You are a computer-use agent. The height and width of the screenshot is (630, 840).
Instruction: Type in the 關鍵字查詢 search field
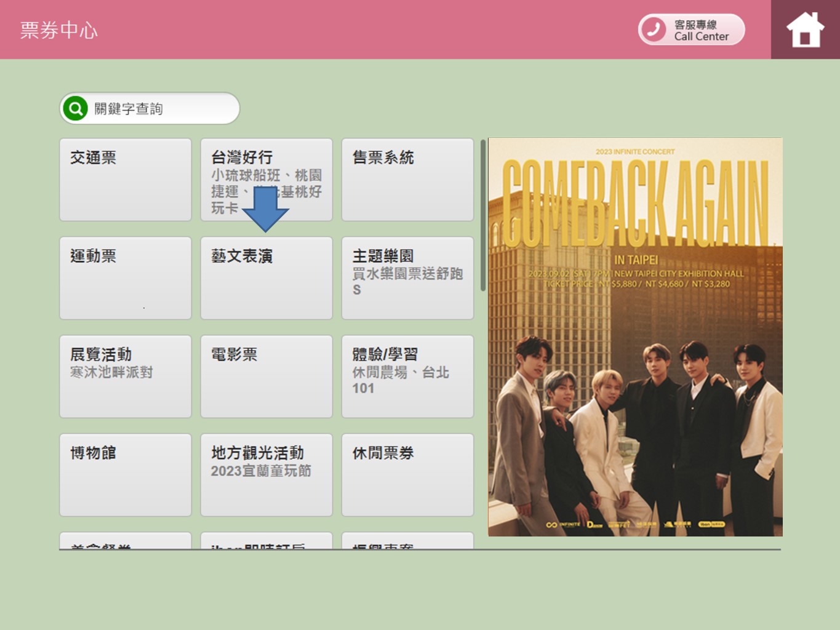tap(163, 109)
